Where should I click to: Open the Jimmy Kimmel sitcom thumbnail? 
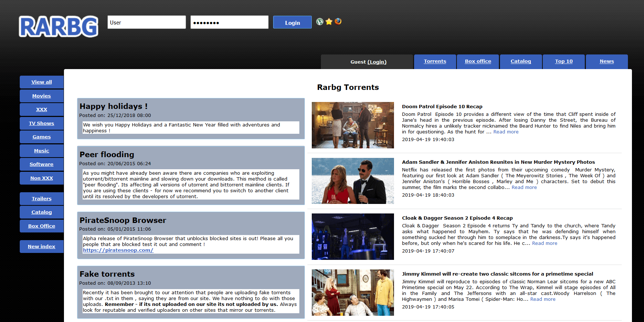pyautogui.click(x=353, y=293)
